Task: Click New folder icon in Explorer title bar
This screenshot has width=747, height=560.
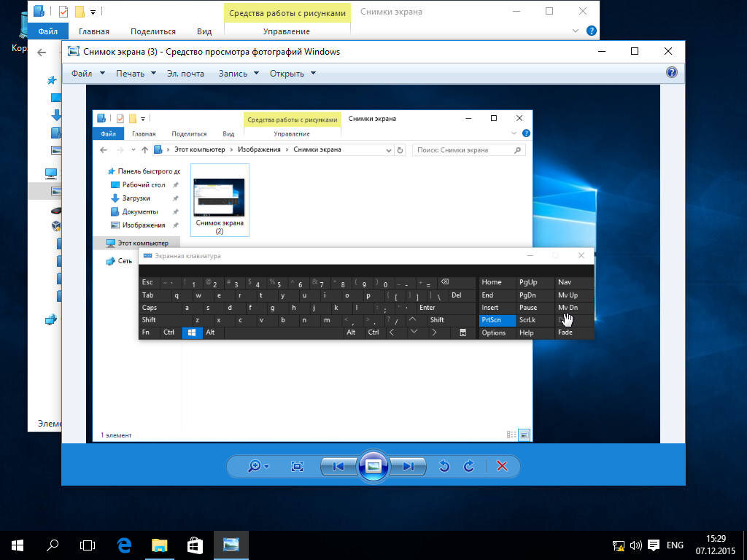Action: point(80,12)
